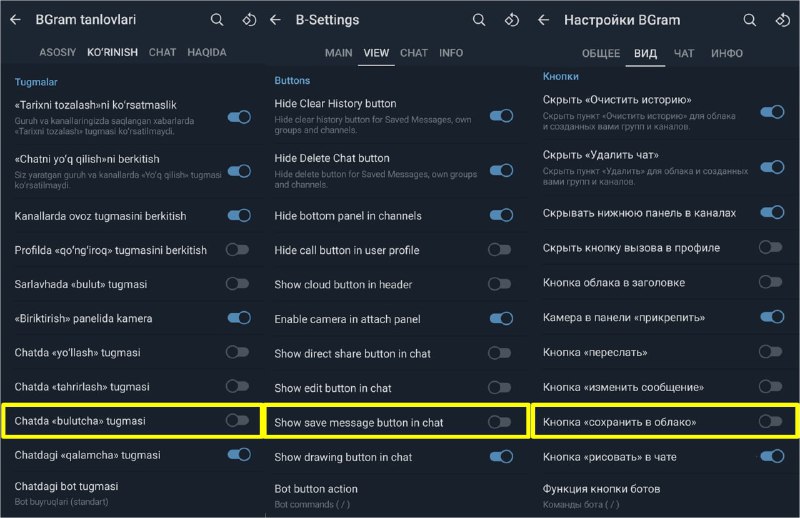This screenshot has height=518, width=800.
Task: Enable Кнопка облака в заголовке switch
Action: point(770,282)
